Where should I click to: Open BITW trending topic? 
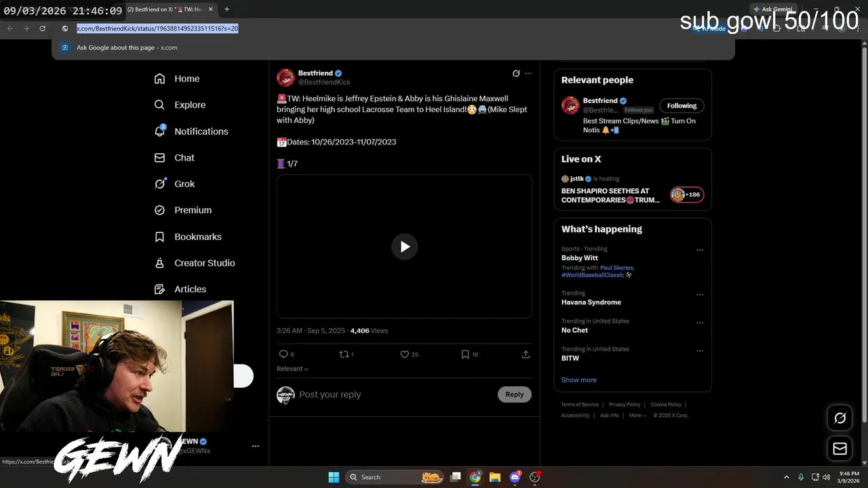point(570,358)
